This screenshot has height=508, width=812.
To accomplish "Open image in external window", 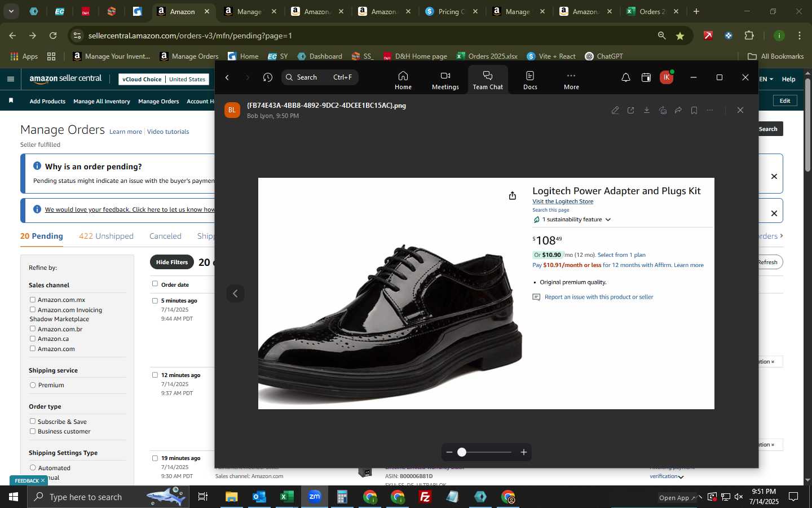I will pyautogui.click(x=631, y=110).
